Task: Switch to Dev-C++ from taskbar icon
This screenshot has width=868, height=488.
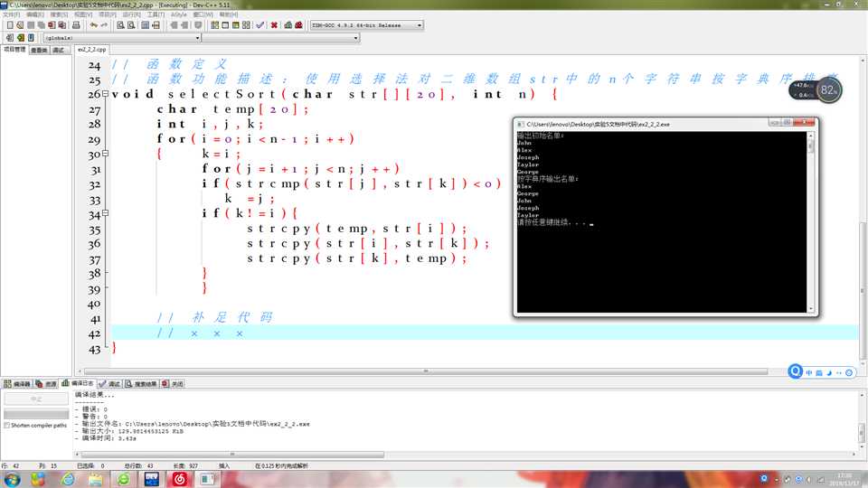Action: [152, 479]
